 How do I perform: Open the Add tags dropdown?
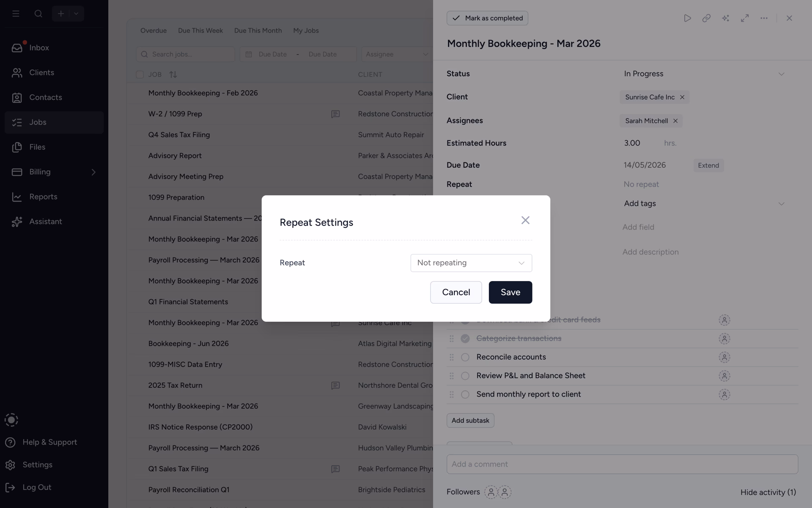coord(704,204)
